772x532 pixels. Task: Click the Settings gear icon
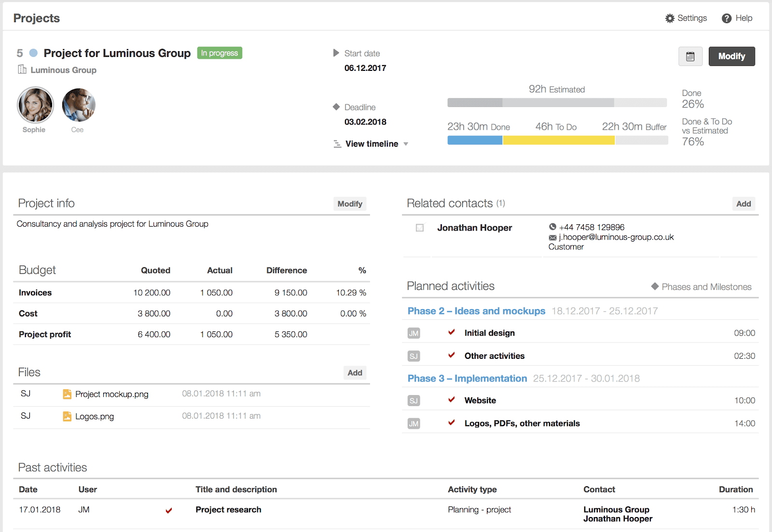click(670, 18)
